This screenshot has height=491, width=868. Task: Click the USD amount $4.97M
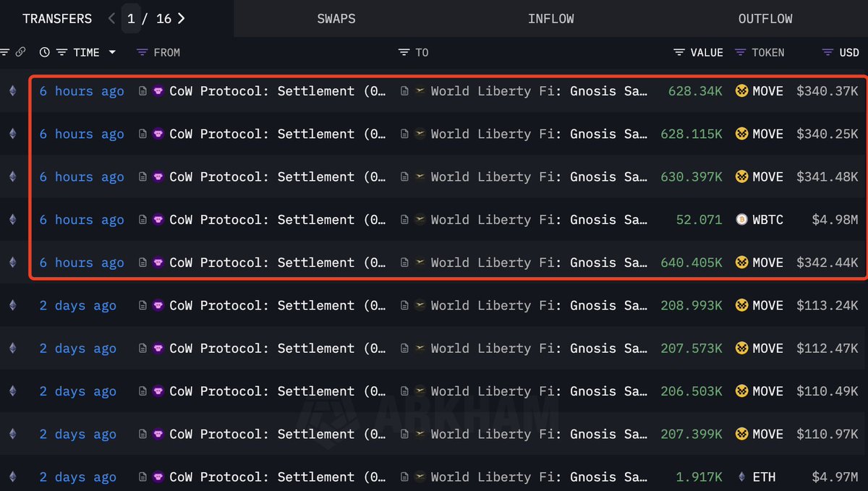(835, 477)
